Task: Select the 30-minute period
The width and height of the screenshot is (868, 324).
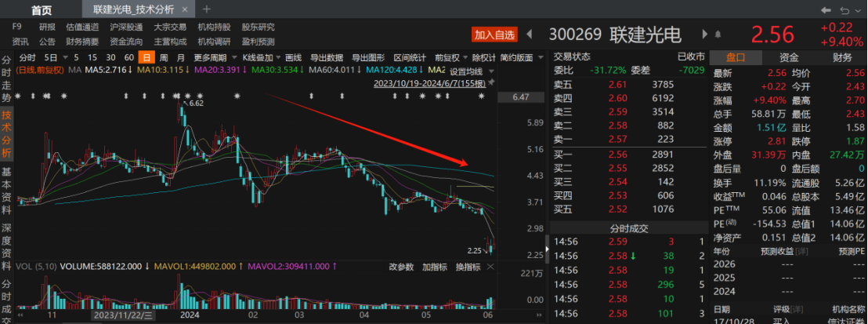Action: click(110, 58)
